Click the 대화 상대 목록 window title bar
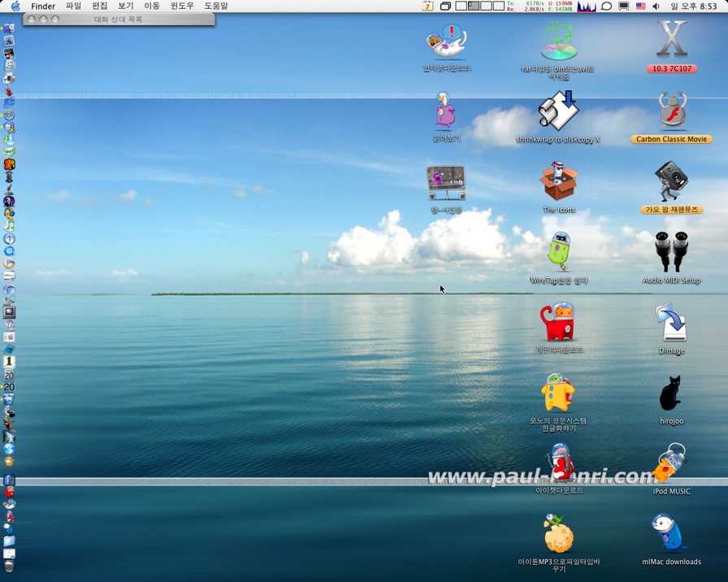Image resolution: width=728 pixels, height=582 pixels. [x=119, y=20]
